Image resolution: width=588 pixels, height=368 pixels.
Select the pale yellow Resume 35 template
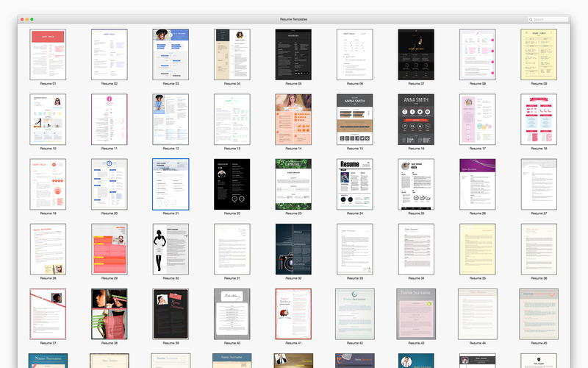[477, 250]
